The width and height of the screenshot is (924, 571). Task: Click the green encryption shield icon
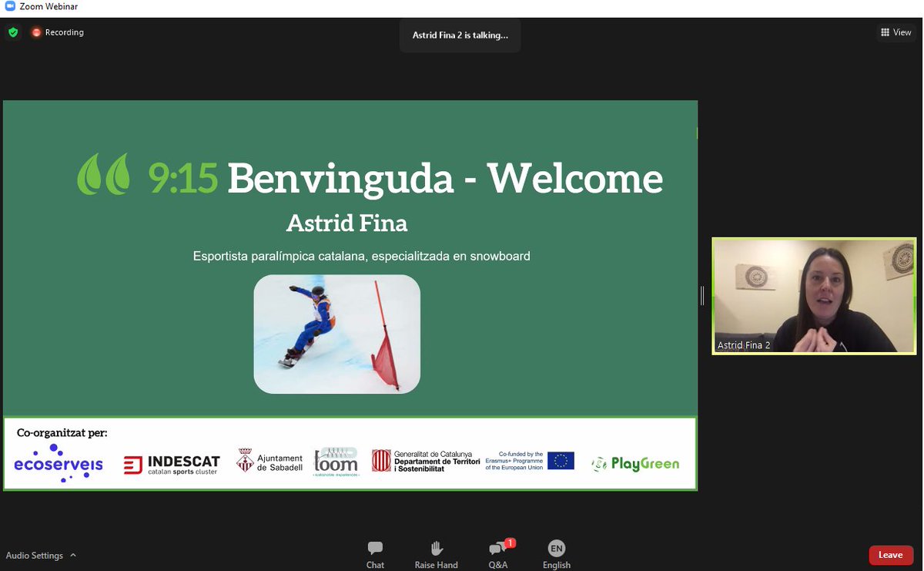(13, 32)
